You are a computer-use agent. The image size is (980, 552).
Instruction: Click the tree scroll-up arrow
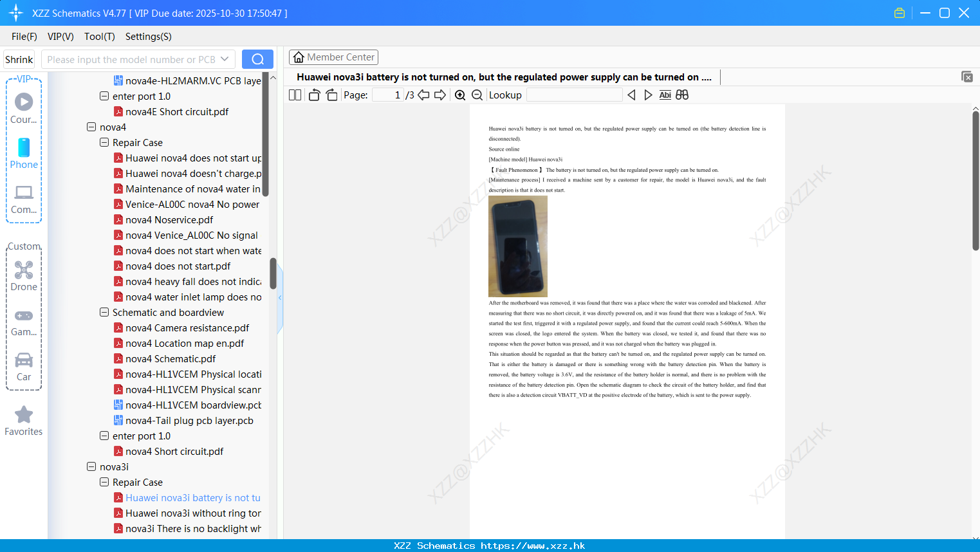(273, 78)
